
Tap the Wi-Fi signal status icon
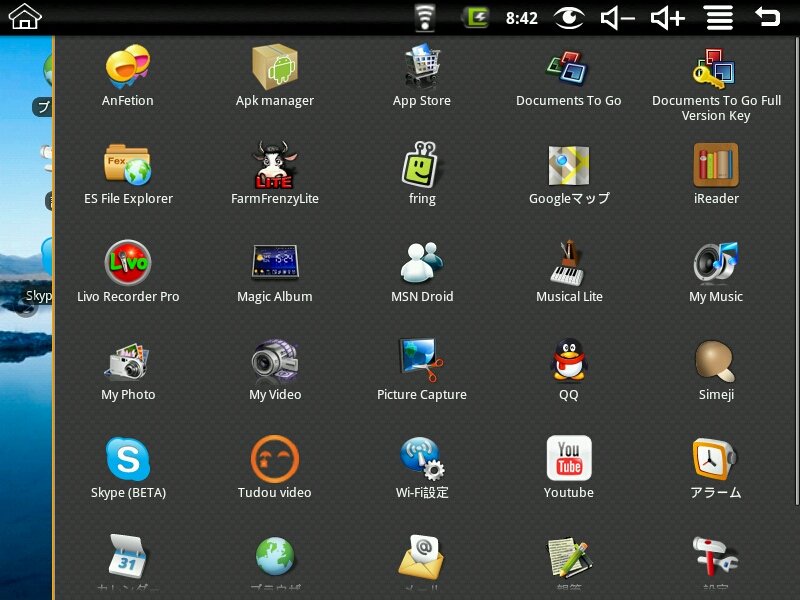[x=424, y=18]
